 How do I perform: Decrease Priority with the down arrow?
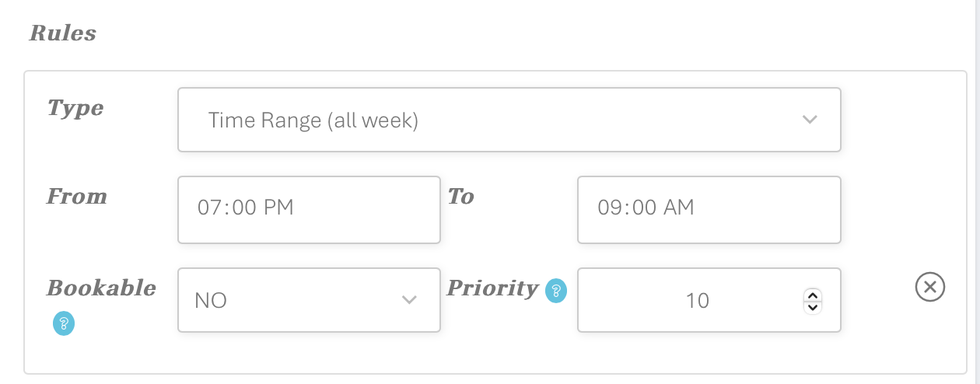point(813,306)
